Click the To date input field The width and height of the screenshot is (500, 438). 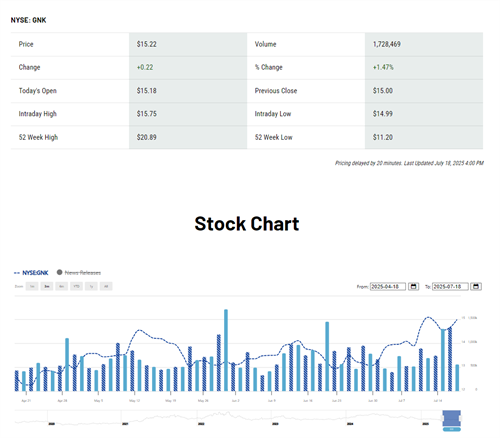tap(450, 287)
